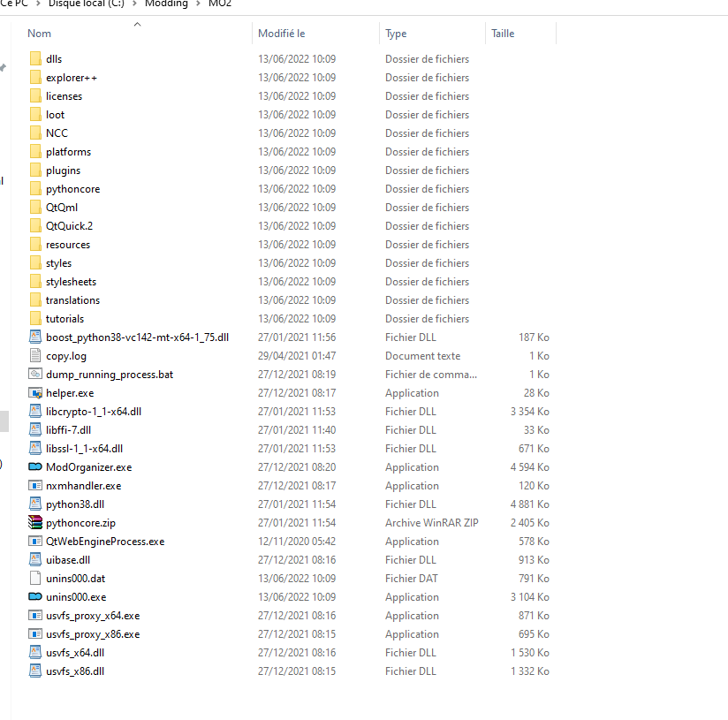This screenshot has height=720, width=728.
Task: Expand the chevron after Modding in breadcrumb
Action: coord(198,4)
